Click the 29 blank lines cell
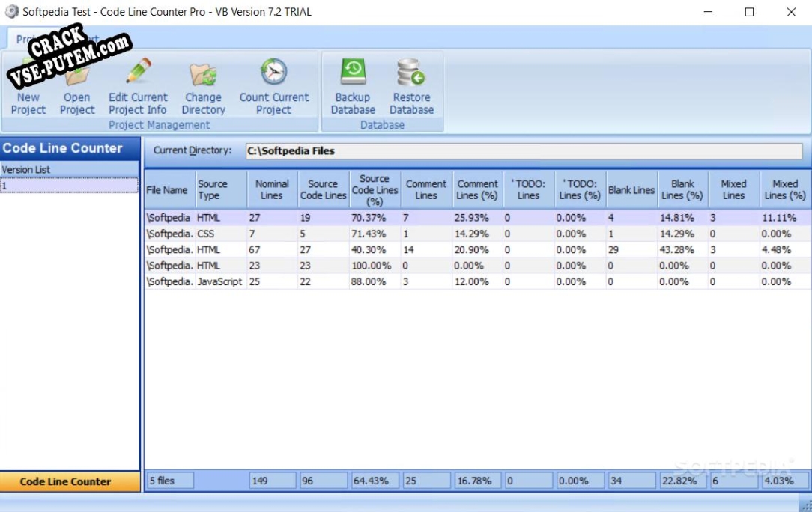 [631, 249]
